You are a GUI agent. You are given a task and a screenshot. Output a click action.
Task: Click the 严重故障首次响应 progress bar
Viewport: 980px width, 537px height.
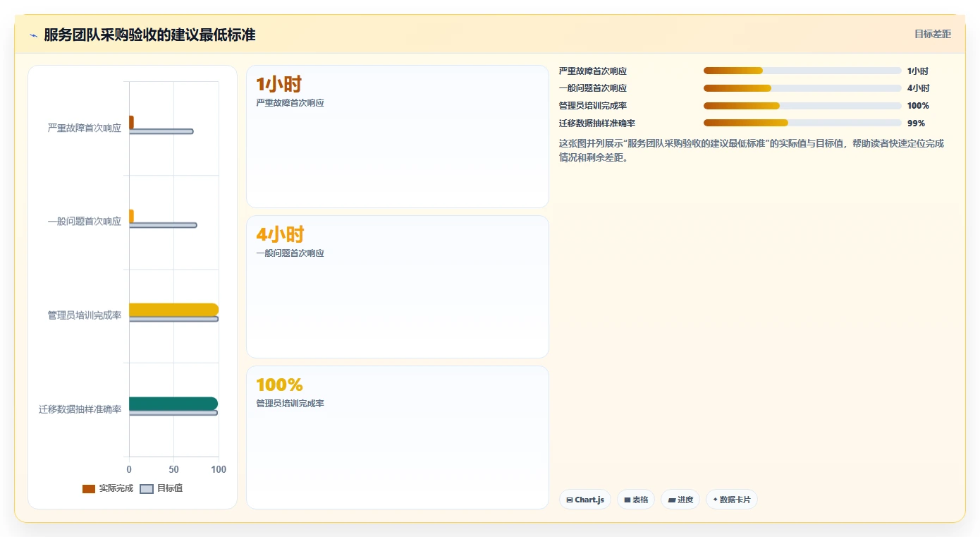coord(802,71)
